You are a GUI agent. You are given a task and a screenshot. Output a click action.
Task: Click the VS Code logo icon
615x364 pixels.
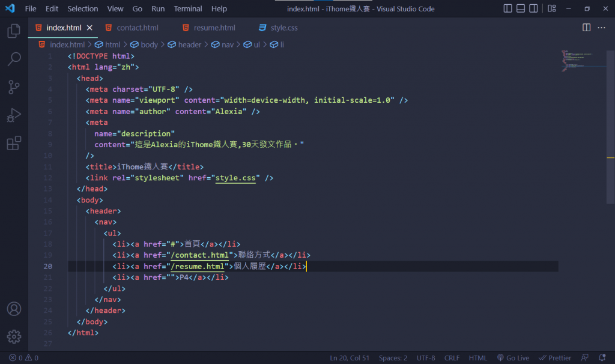point(10,8)
